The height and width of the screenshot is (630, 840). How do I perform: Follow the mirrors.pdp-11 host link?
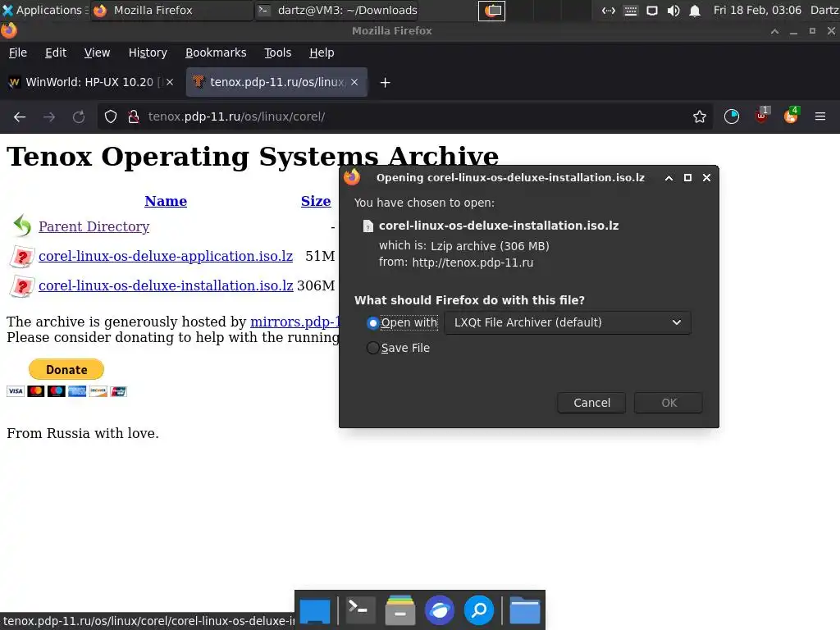pos(294,322)
